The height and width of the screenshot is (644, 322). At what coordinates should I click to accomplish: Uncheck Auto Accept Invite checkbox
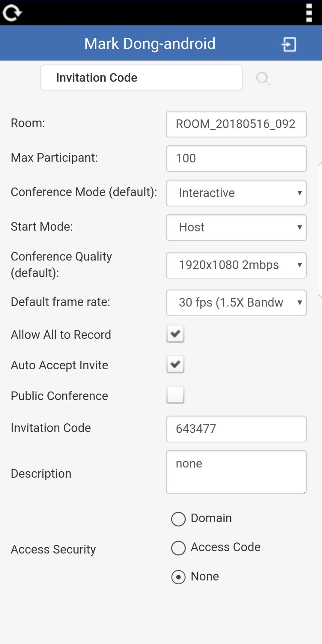coord(175,364)
